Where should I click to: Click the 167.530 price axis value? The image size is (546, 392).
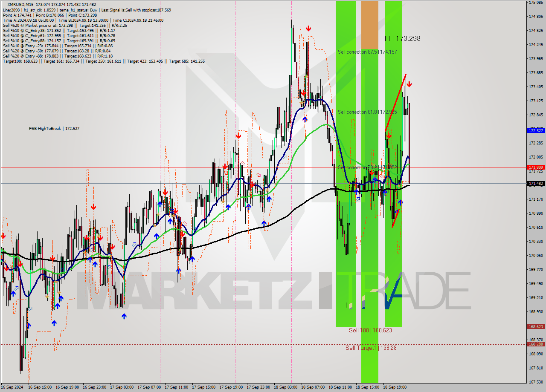(x=535, y=382)
